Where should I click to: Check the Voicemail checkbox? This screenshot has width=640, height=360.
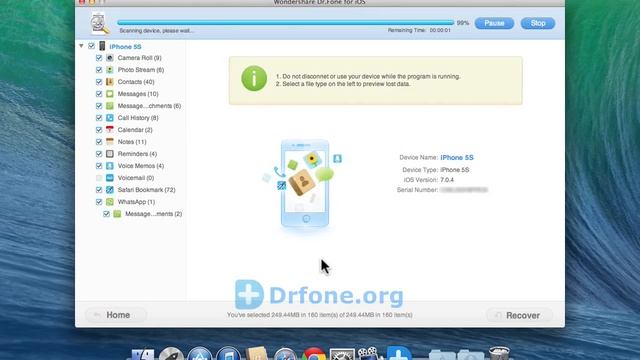tap(99, 178)
